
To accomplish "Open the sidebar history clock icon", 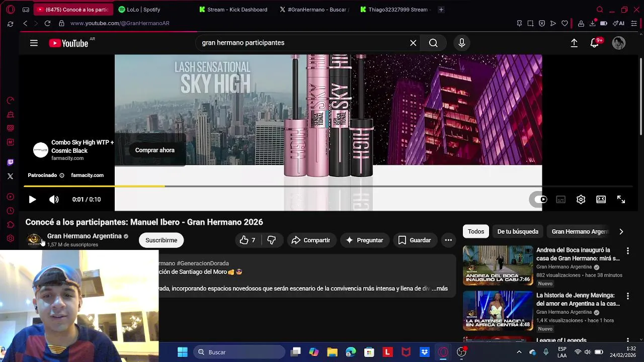I will point(10,211).
